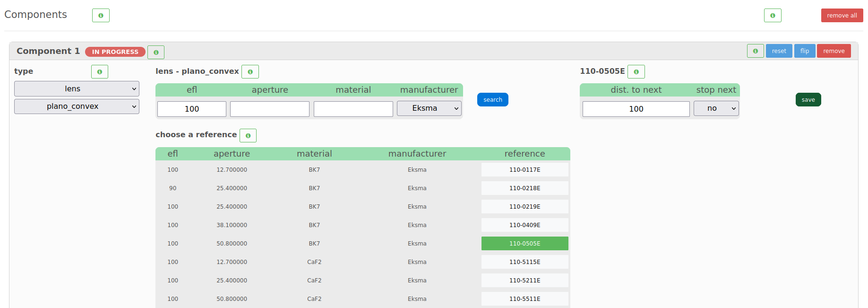The image size is (868, 308).
Task: Click the blue search button
Action: (x=493, y=99)
